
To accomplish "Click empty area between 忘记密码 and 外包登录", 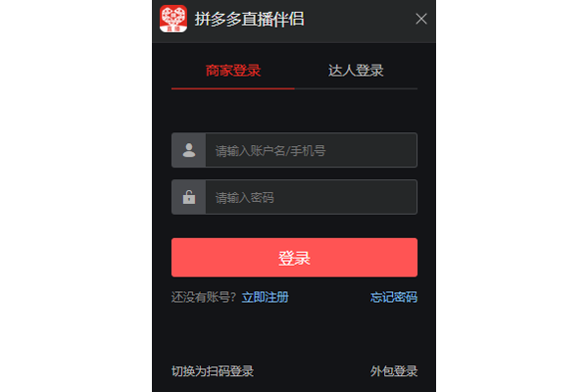I will 394,334.
